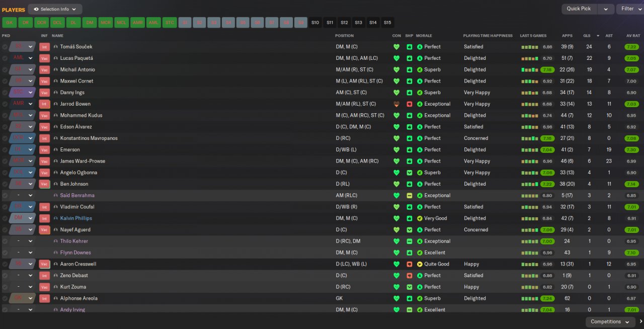Click the sort arrow next to GLS header
This screenshot has height=329, width=644.
click(598, 36)
